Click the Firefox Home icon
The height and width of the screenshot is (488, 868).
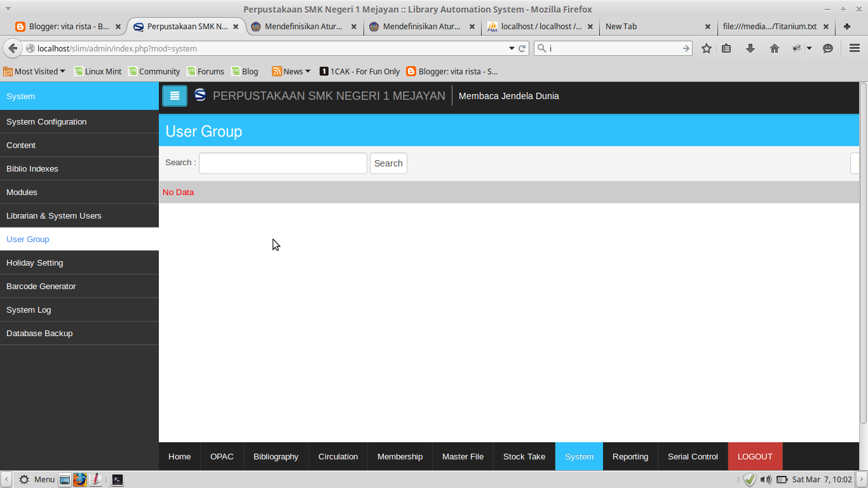775,48
